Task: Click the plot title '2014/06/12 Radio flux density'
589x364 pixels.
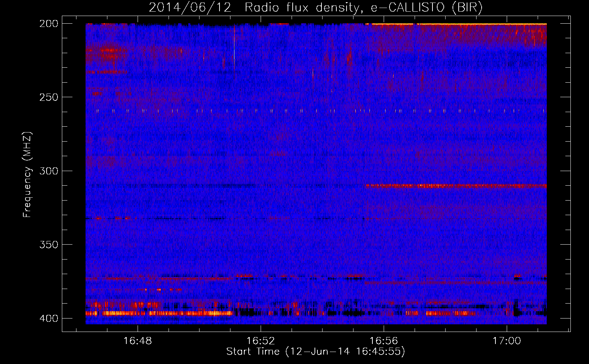Action: (x=316, y=8)
